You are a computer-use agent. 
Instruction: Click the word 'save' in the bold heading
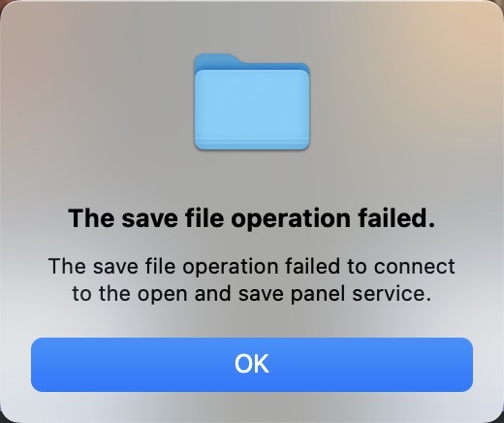click(x=149, y=219)
